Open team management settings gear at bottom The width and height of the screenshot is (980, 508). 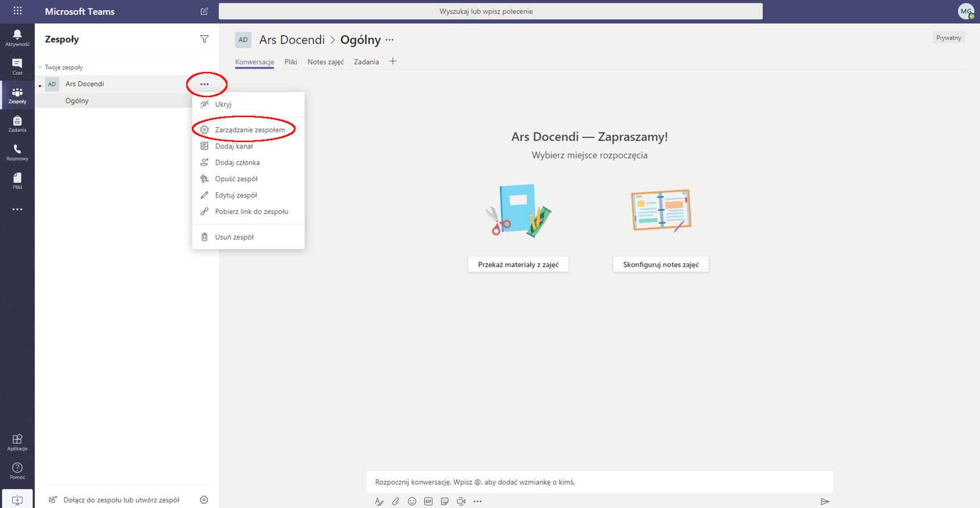point(204,499)
